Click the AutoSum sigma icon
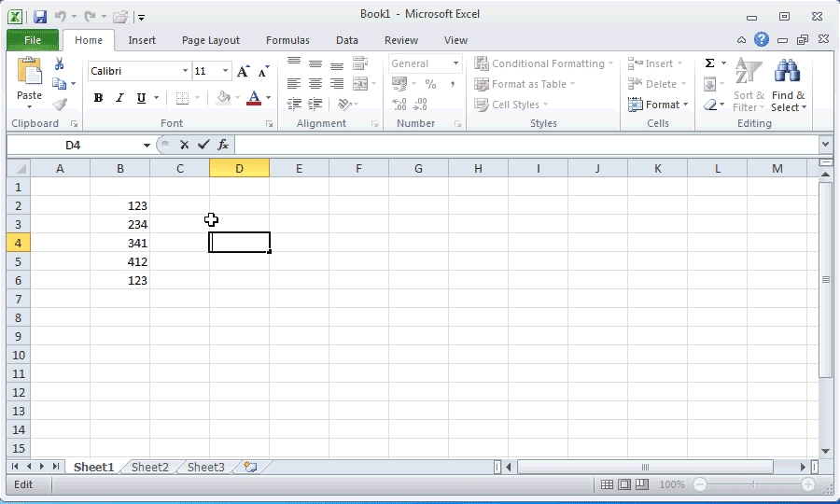The width and height of the screenshot is (840, 504). 709,63
